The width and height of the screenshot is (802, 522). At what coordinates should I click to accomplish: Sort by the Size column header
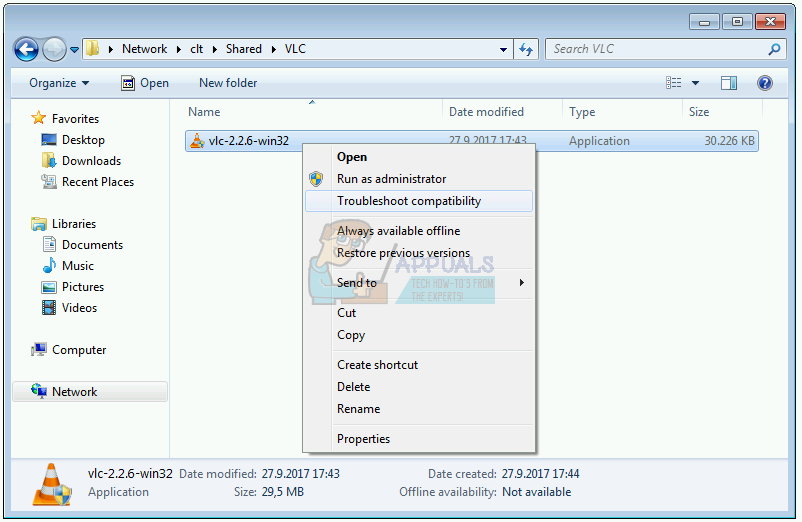point(699,112)
